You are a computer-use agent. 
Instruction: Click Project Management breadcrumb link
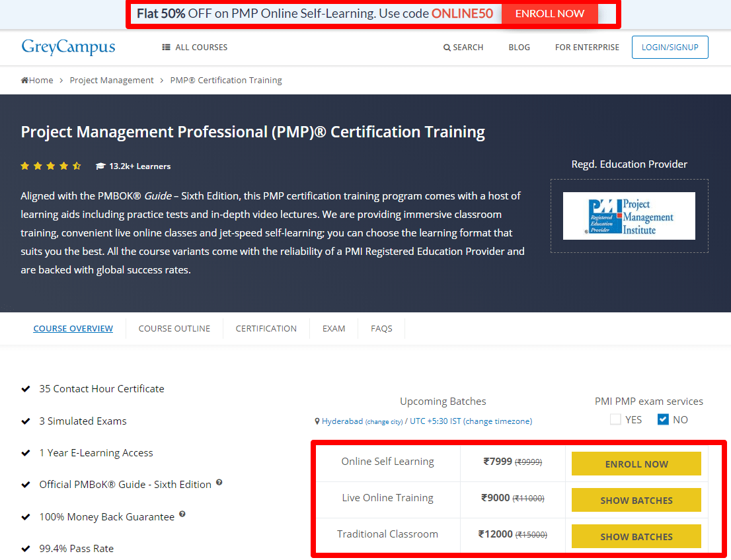coord(112,80)
